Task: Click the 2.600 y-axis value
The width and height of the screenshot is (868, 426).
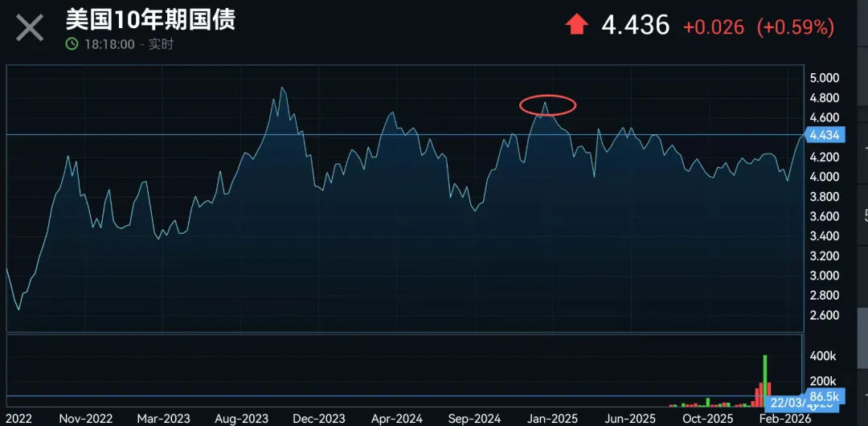Action: tap(825, 315)
